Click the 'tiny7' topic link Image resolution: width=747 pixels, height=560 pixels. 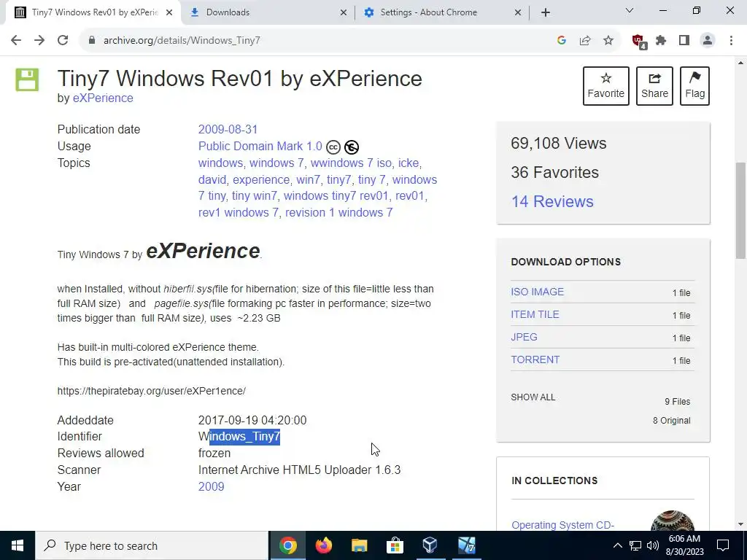(x=338, y=179)
